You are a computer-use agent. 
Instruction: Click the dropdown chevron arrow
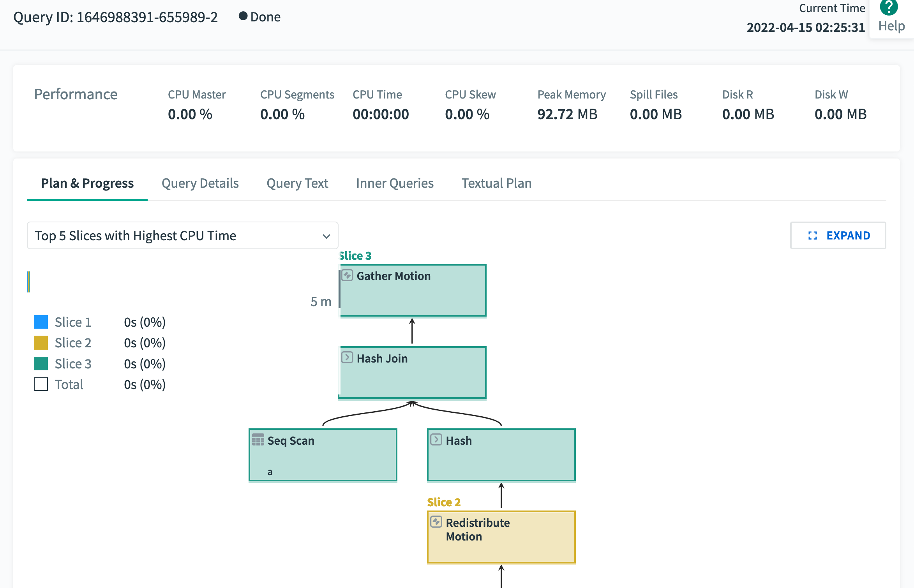[326, 236]
